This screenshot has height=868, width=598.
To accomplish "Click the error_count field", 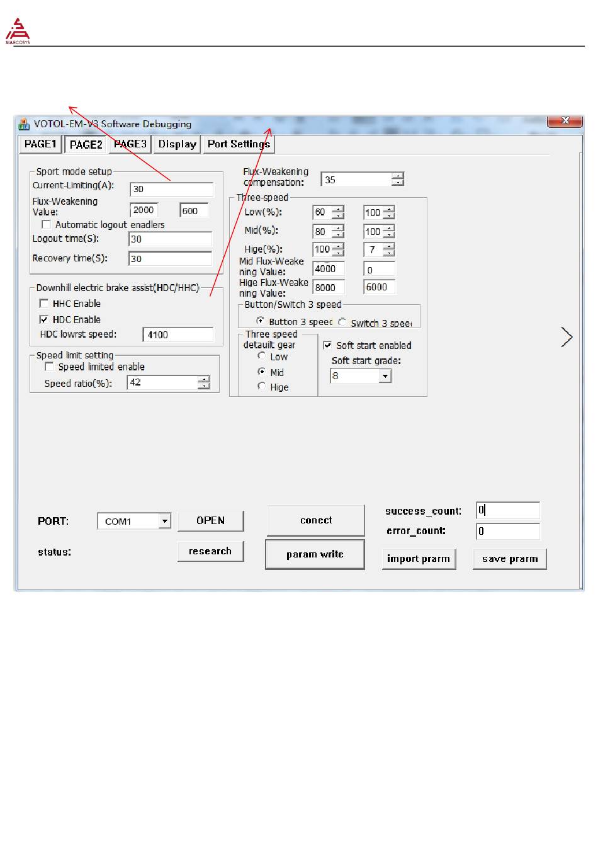I will pos(508,531).
